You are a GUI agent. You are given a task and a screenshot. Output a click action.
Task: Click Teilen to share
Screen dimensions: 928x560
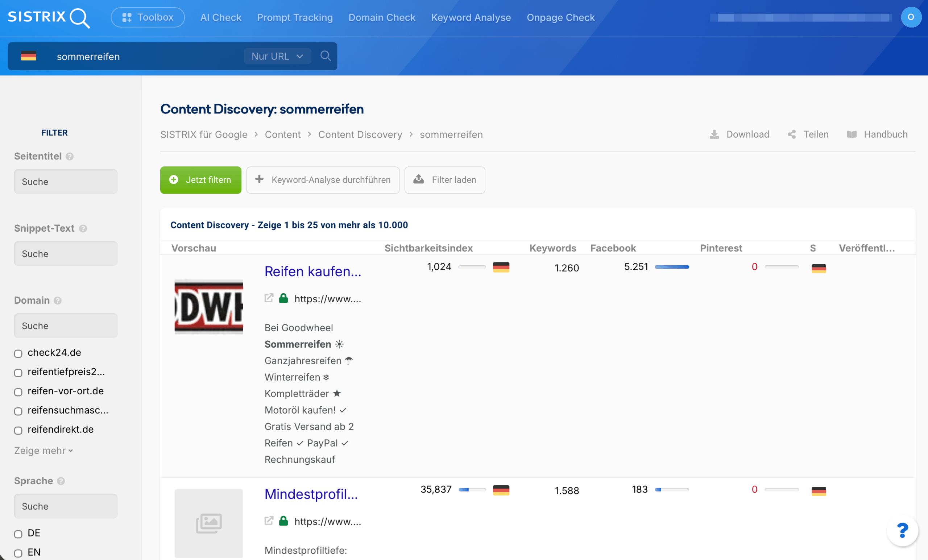pos(808,134)
